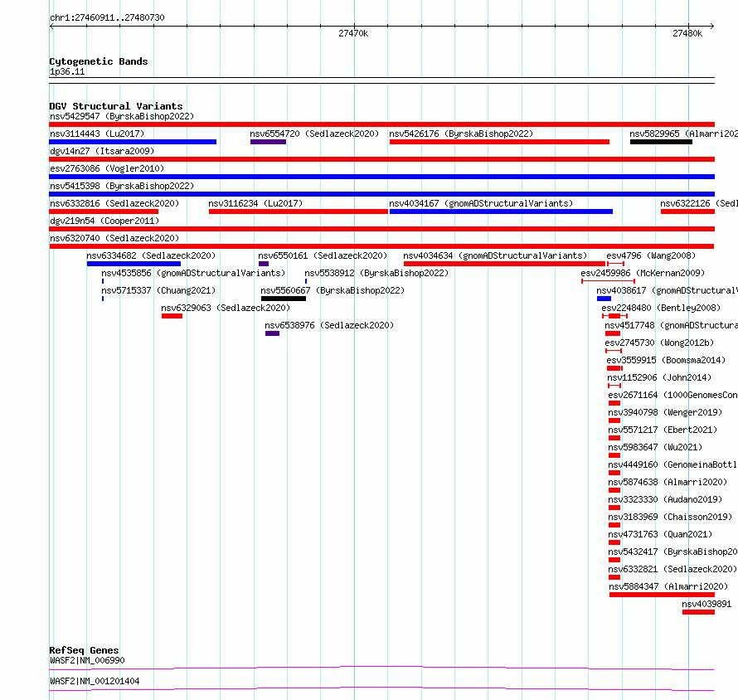The height and width of the screenshot is (700, 738).
Task: Open nsv5538912 (ByrskaBishop2022) label
Action: click(376, 273)
